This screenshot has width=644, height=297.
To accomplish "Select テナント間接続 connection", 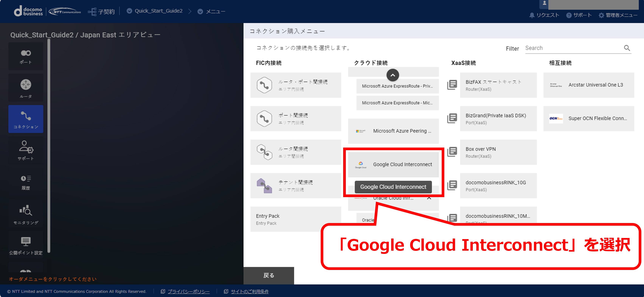I will [x=296, y=186].
